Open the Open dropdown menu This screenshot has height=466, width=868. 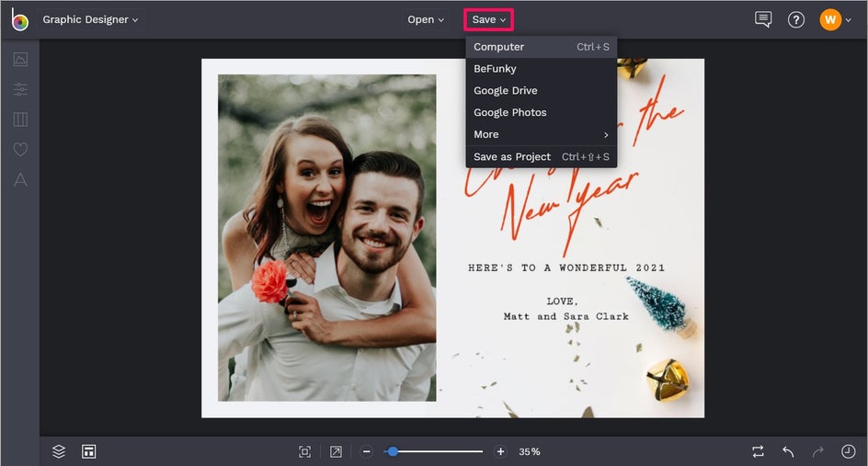425,19
